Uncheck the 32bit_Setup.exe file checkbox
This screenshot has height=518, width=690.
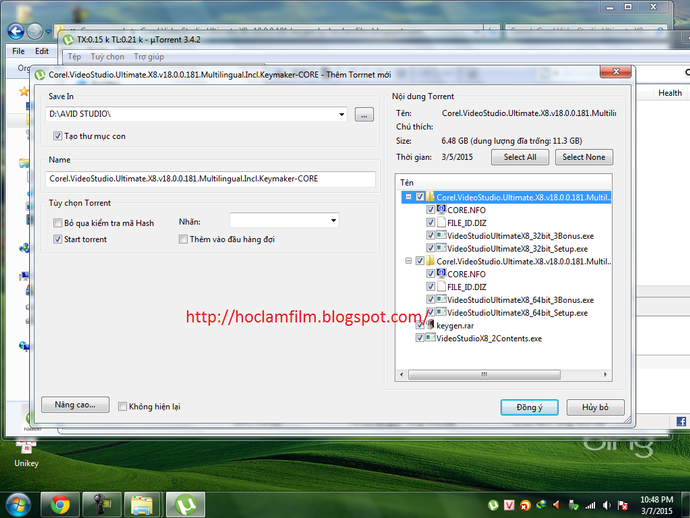(431, 248)
